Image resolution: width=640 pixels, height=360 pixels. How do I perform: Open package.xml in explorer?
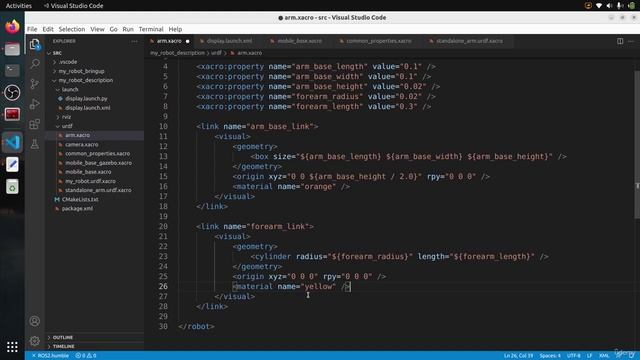(x=77, y=209)
